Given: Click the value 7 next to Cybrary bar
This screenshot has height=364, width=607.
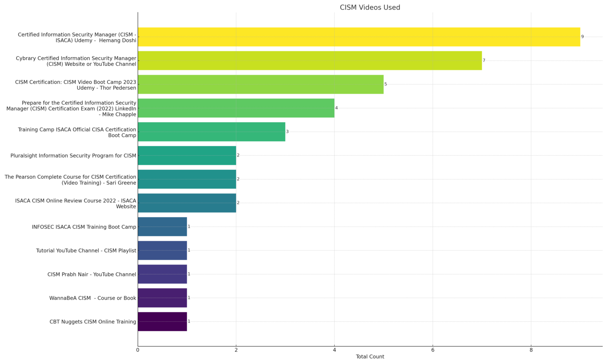Looking at the screenshot, I should [484, 61].
